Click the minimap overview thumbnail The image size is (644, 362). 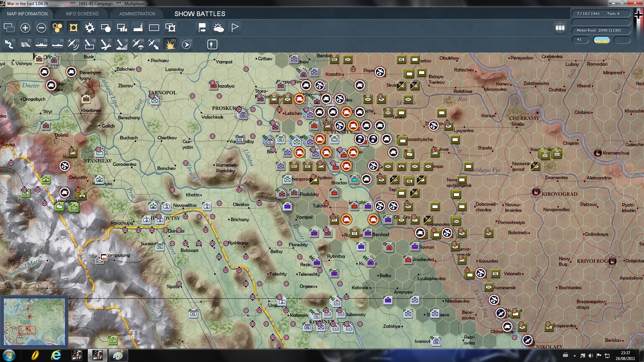34,322
